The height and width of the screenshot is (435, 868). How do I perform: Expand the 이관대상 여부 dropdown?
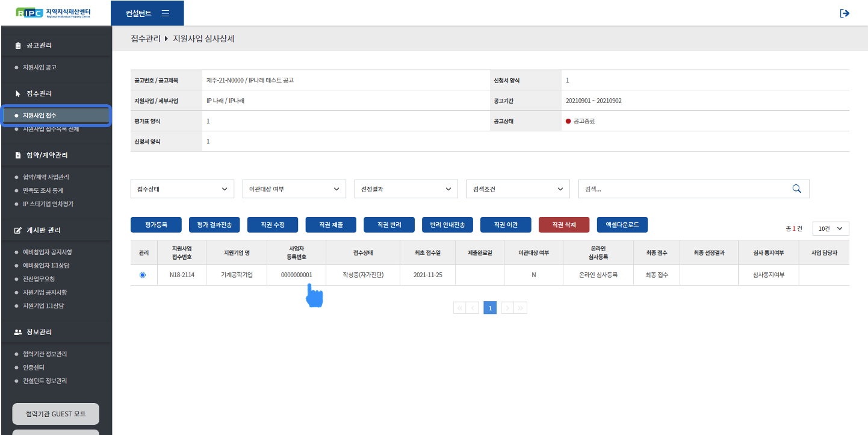click(294, 189)
